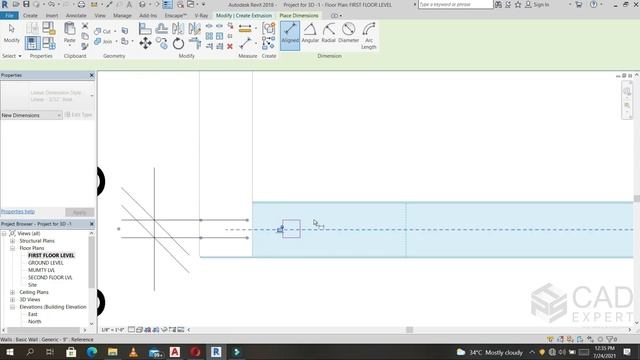Select the Arc Length dimension tool
This screenshot has height=360, width=640.
tap(369, 36)
